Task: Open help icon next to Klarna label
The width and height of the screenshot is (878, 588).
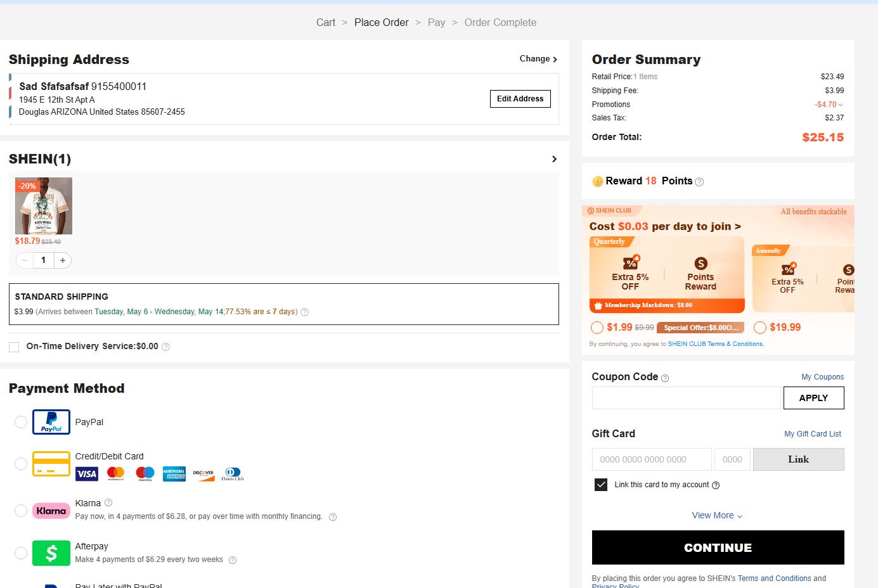Action: click(108, 502)
